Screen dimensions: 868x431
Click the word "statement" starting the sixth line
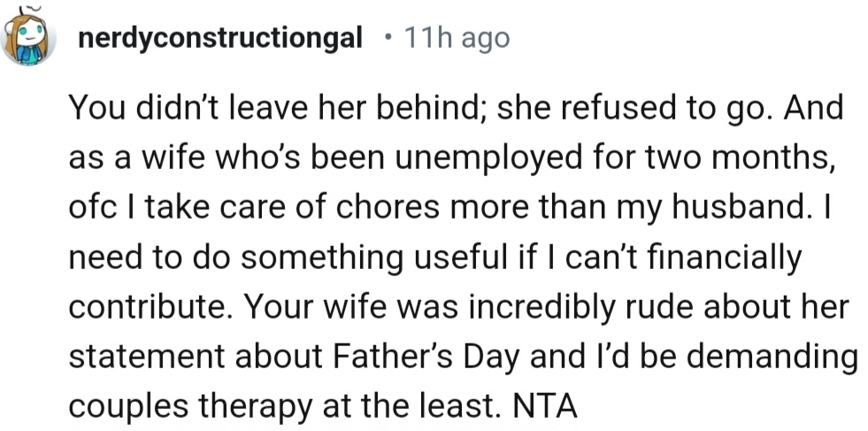(x=145, y=357)
